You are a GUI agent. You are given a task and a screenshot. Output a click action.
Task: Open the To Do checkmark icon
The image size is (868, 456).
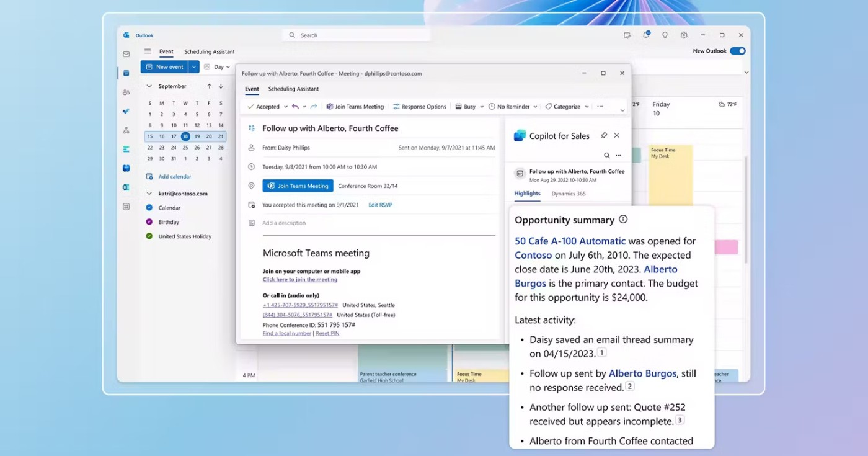pos(126,111)
